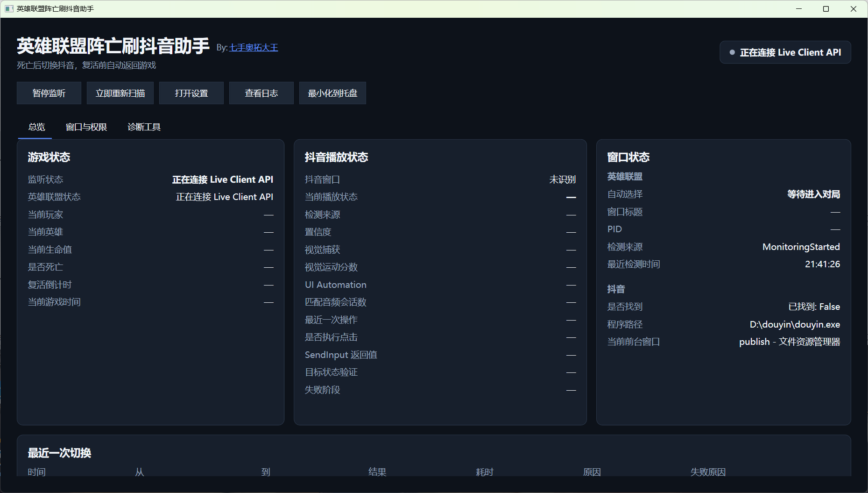Click 英雄联盟 subheading in 窗口状态 panel
This screenshot has height=493, width=868.
pyautogui.click(x=625, y=177)
